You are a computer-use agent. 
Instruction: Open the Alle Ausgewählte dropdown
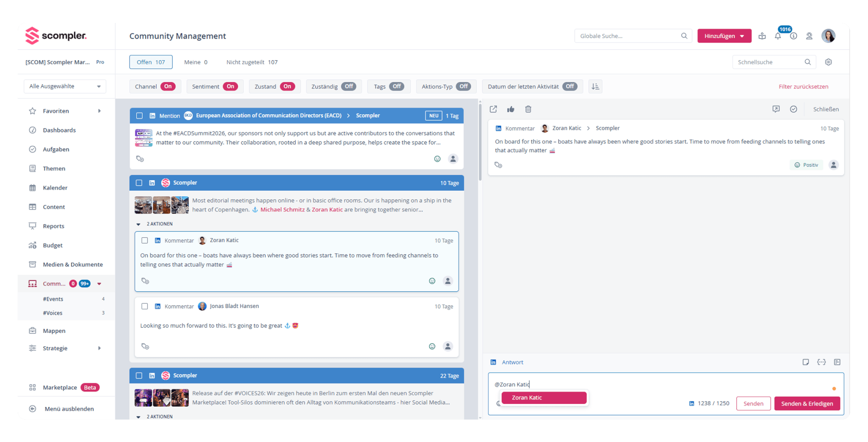[x=65, y=86]
